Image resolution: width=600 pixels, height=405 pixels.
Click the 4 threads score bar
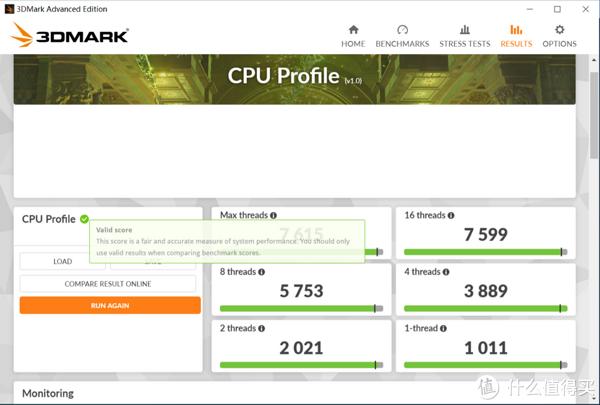tap(486, 309)
